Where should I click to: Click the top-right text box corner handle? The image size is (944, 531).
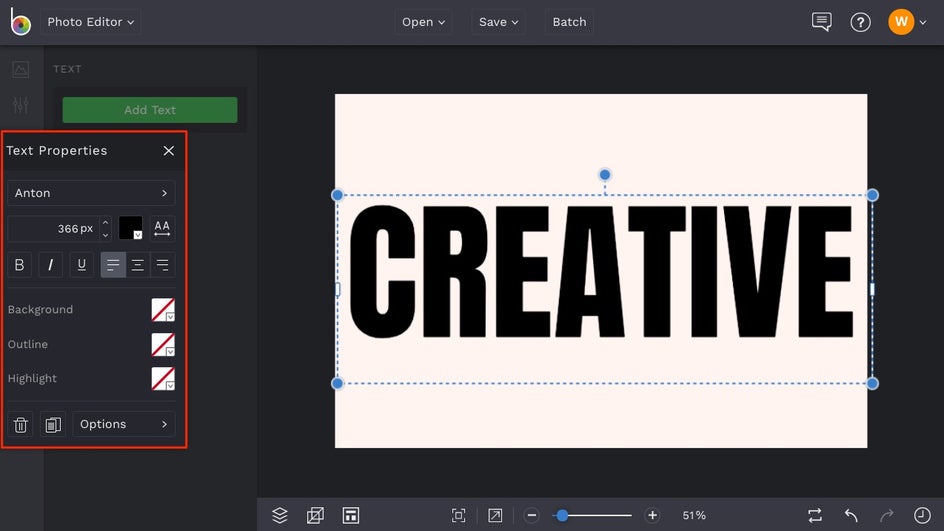pyautogui.click(x=872, y=195)
